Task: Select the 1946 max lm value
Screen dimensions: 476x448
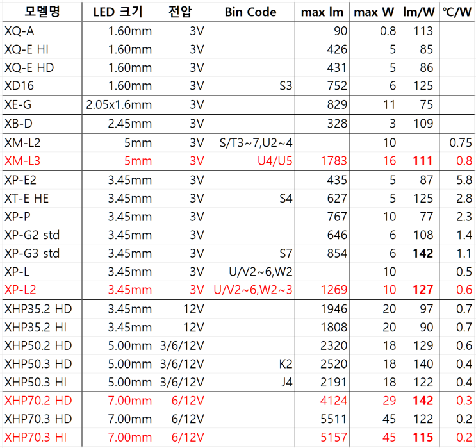Action: click(x=334, y=309)
